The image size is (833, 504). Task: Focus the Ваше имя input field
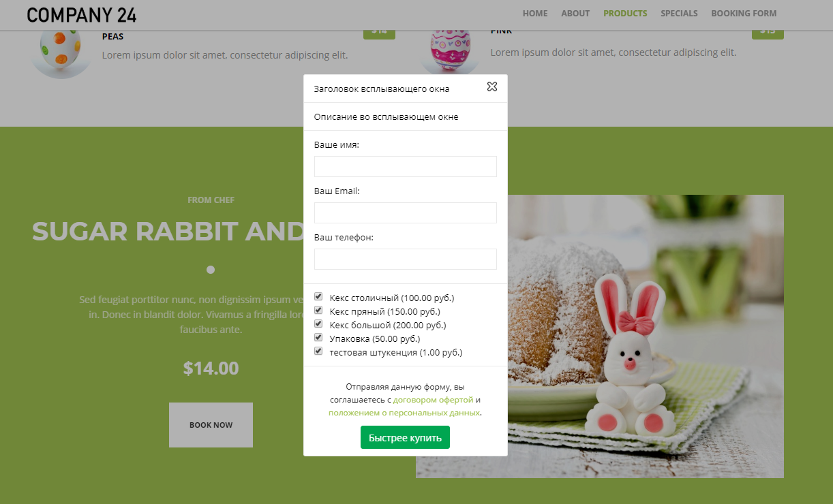click(406, 166)
